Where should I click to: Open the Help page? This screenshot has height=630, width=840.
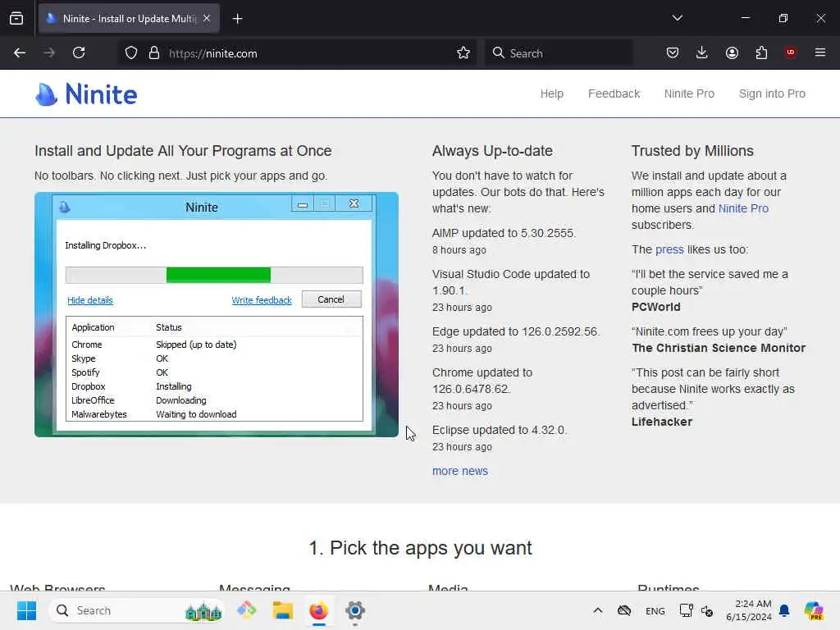pyautogui.click(x=552, y=94)
